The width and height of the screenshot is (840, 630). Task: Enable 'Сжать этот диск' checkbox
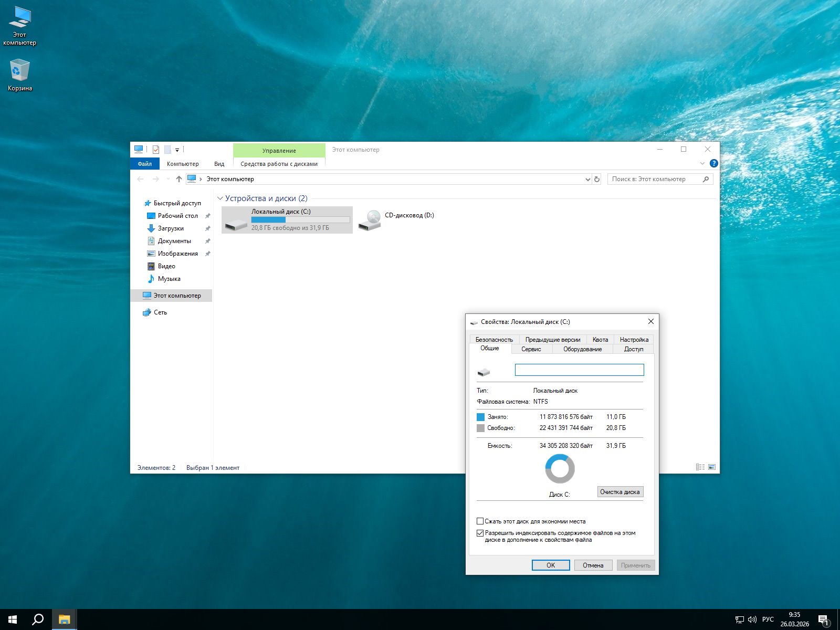tap(480, 521)
